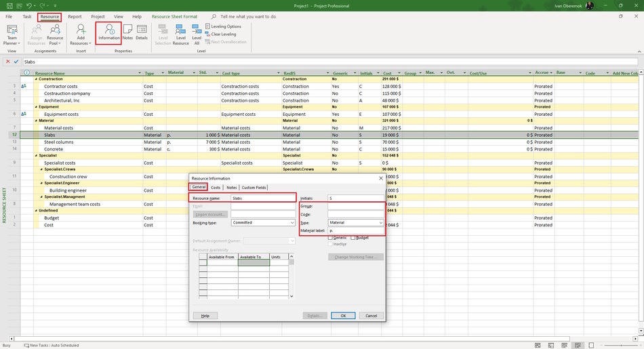Confirm the formula bar entry with checkmark

pyautogui.click(x=16, y=62)
